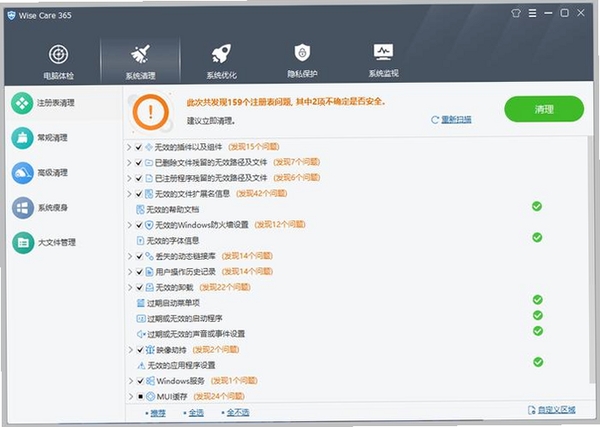Switch to the 系统清理 tab

140,61
